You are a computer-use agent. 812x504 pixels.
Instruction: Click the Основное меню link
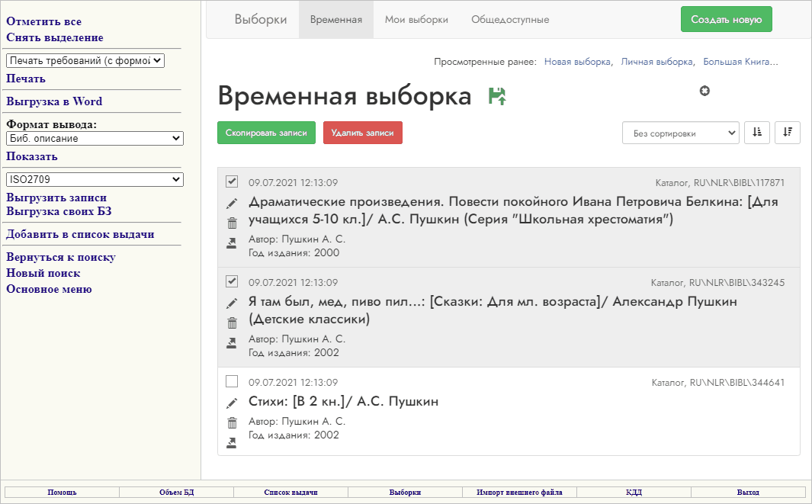click(x=50, y=289)
